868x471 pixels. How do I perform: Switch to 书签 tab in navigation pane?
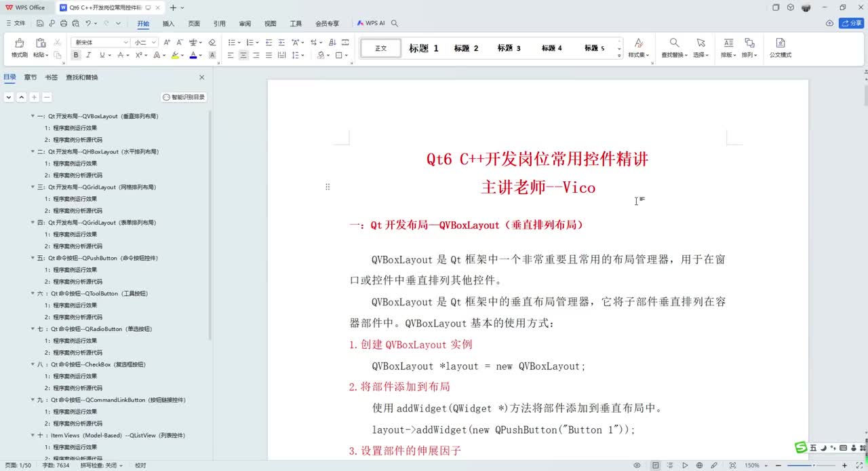51,77
